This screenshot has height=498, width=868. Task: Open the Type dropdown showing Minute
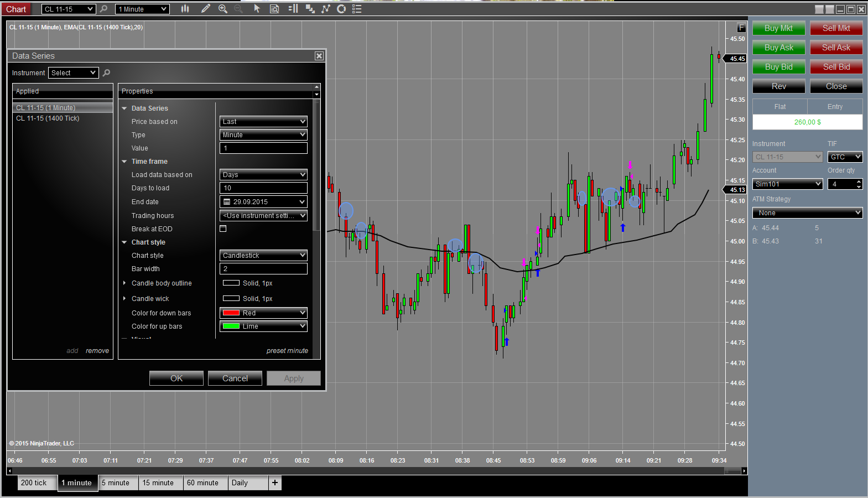pos(263,135)
